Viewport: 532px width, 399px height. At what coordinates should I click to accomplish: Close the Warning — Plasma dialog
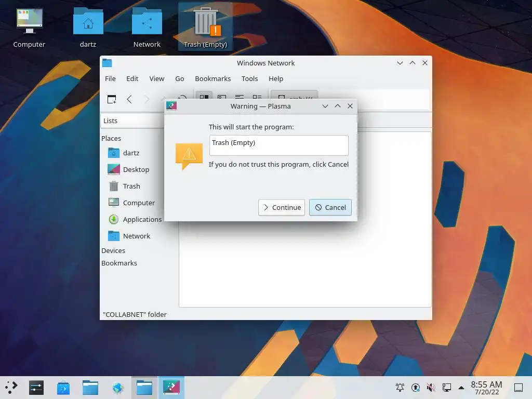[350, 106]
